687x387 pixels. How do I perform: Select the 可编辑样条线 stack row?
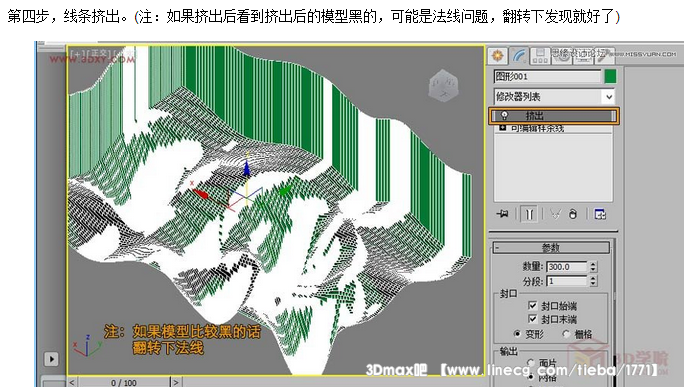coord(553,128)
